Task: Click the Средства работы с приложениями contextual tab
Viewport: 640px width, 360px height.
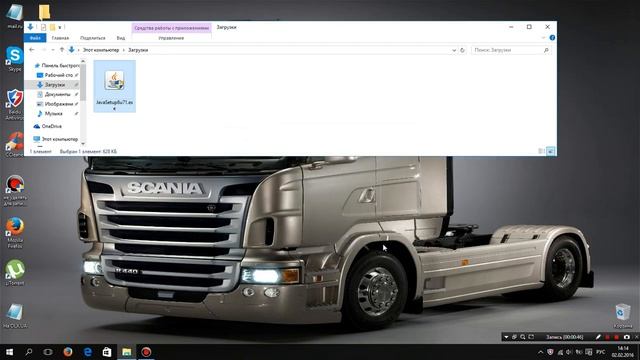Action: 171,28
